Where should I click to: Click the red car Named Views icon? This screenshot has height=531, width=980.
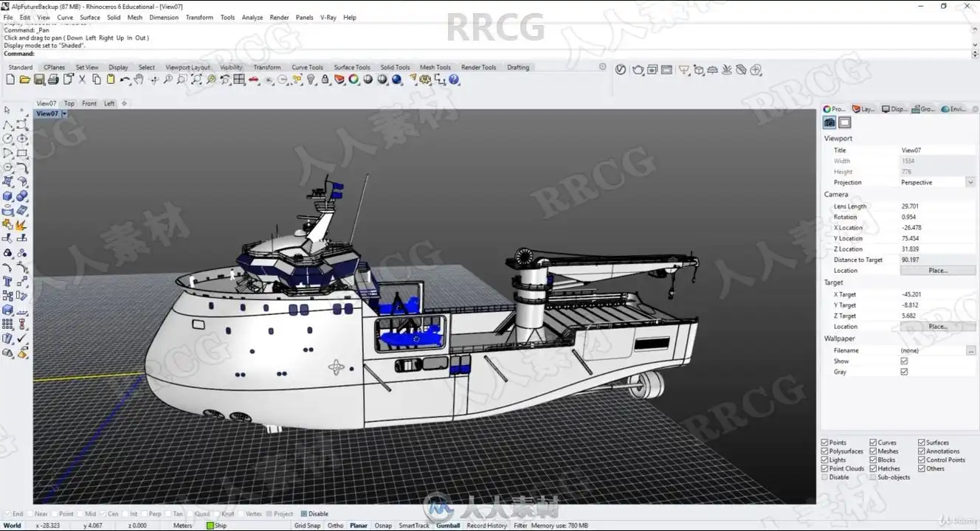[x=254, y=80]
